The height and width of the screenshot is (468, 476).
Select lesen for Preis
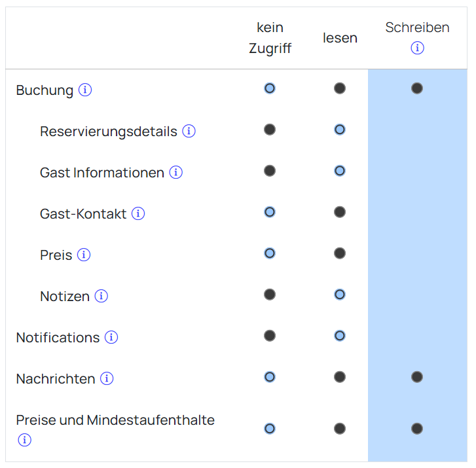point(340,253)
